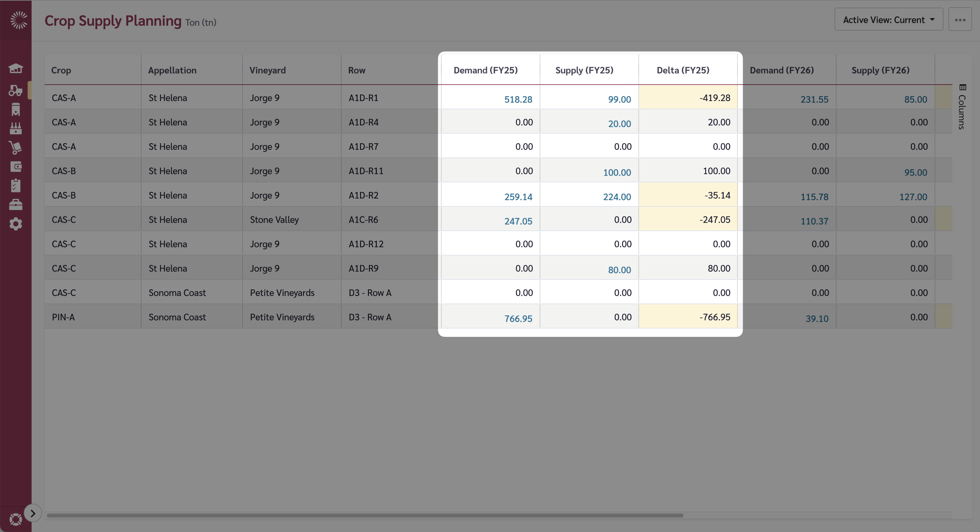Click the clipboard checklist icon
Image resolution: width=980 pixels, height=532 pixels.
16,185
